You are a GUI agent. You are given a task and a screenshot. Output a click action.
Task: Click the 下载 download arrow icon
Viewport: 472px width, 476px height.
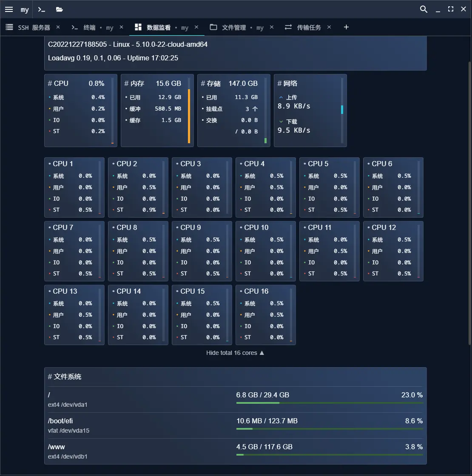point(281,122)
